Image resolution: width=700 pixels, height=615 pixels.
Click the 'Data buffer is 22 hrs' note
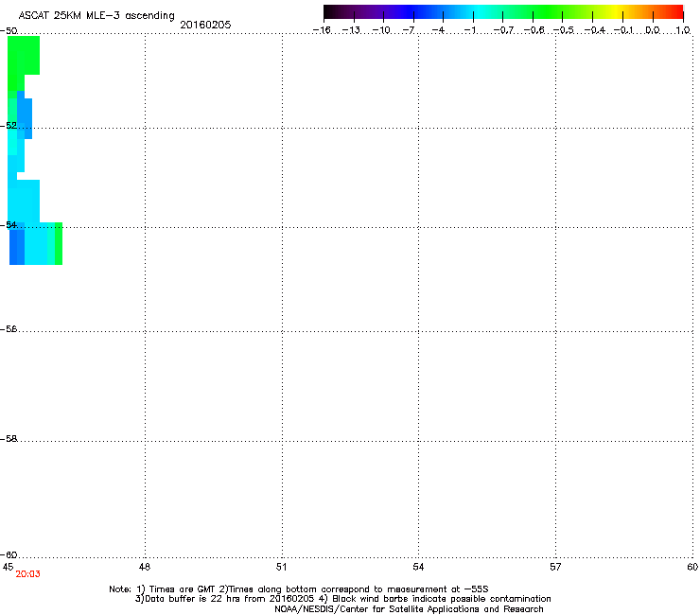tap(224, 599)
